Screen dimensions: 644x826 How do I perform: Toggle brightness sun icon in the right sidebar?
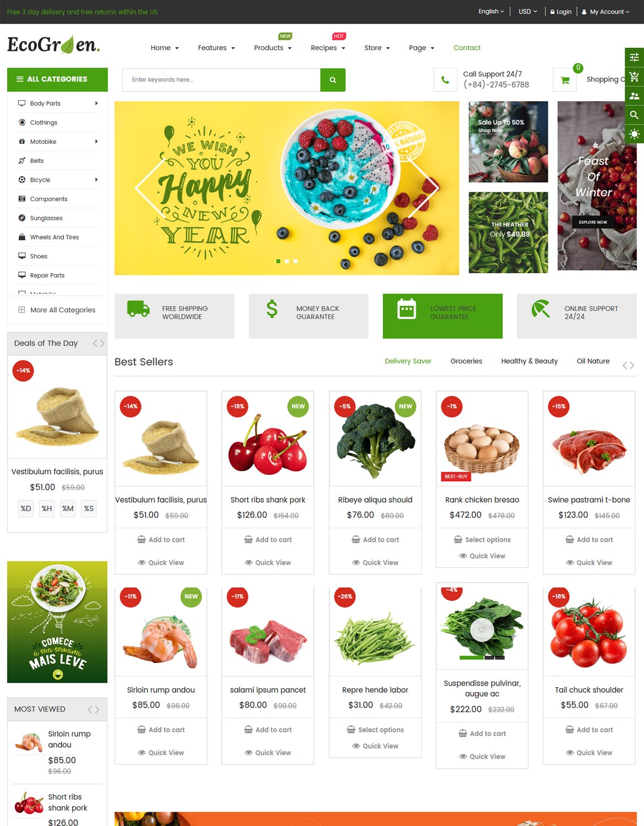pos(635,134)
